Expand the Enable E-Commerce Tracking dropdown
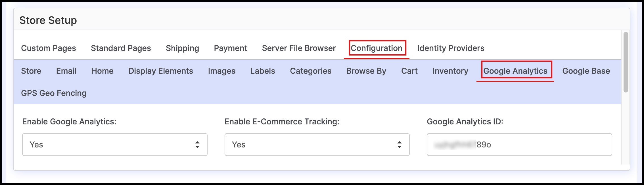 (317, 145)
